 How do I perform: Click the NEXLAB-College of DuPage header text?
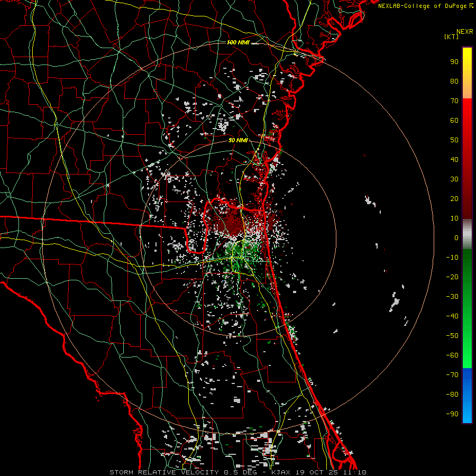coord(425,6)
